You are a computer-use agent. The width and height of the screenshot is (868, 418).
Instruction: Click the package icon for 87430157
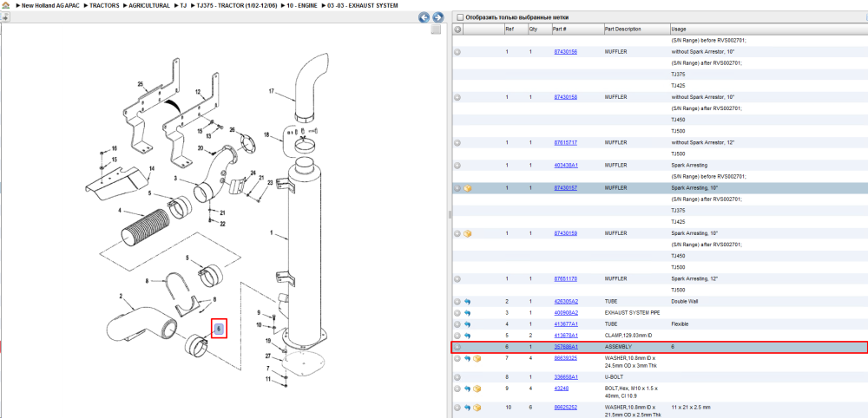click(468, 188)
